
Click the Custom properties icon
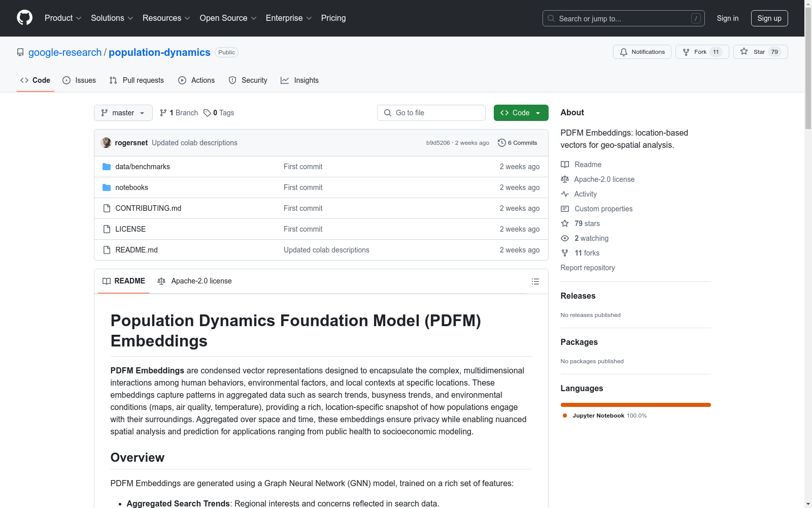(x=565, y=209)
